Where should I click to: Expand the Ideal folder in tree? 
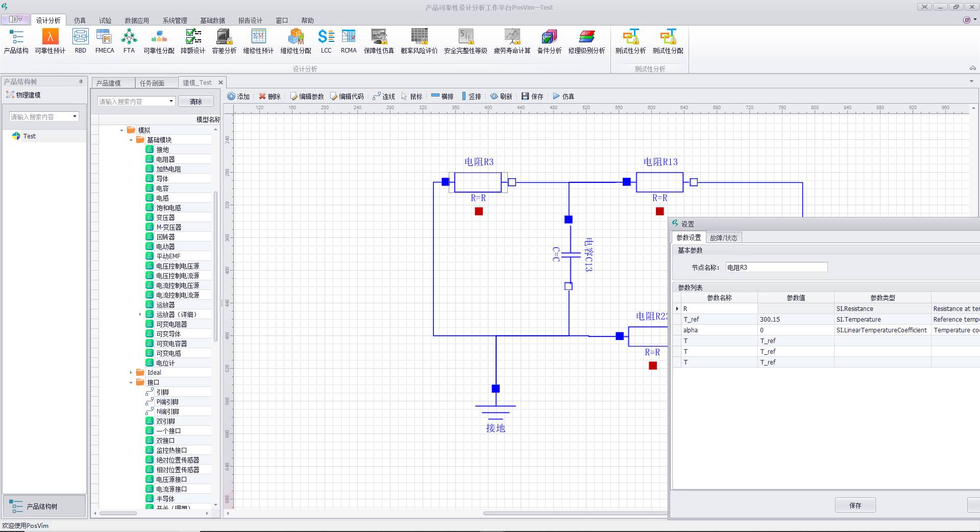[x=131, y=373]
